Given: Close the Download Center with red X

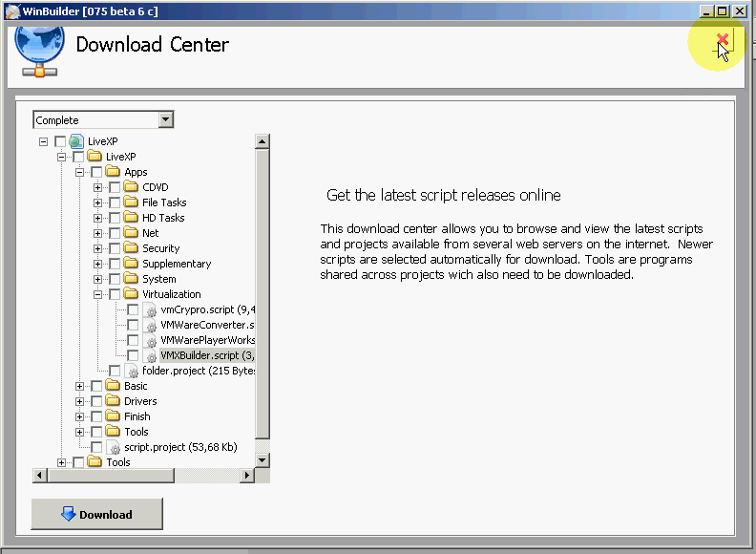Looking at the screenshot, I should pyautogui.click(x=723, y=39).
